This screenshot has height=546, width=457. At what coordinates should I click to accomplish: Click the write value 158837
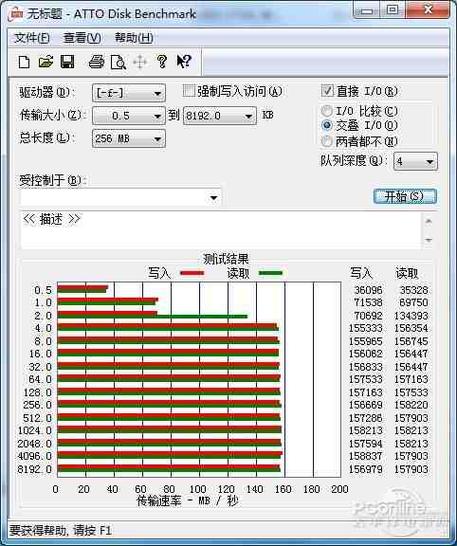click(366, 456)
